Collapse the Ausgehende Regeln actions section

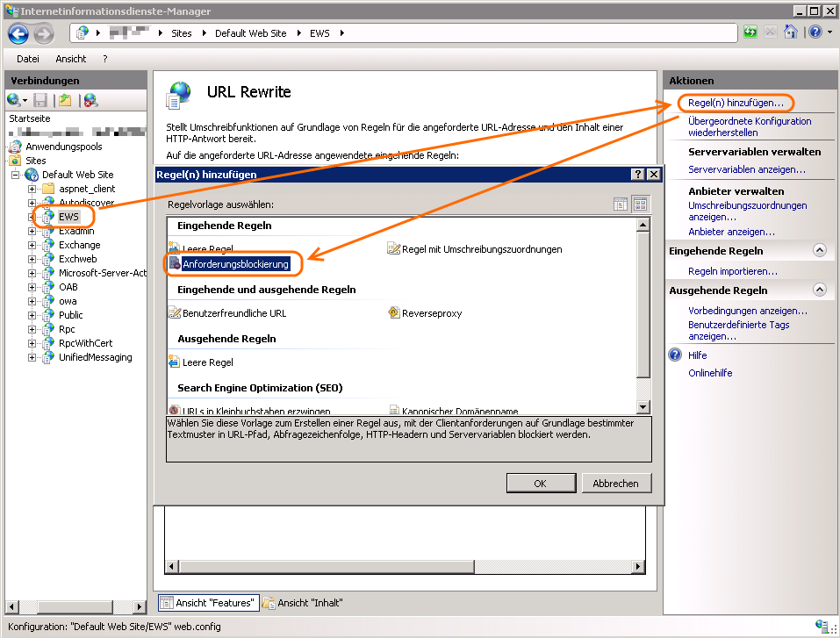click(819, 290)
